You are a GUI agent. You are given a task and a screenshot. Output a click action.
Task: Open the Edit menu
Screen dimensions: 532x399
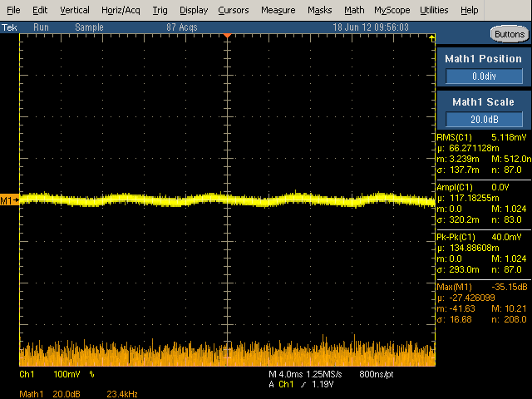click(40, 10)
